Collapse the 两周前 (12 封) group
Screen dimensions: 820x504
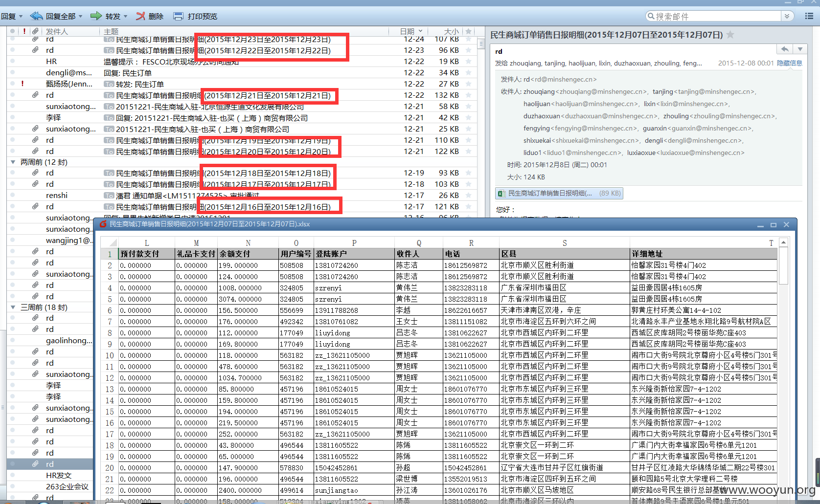(13, 162)
